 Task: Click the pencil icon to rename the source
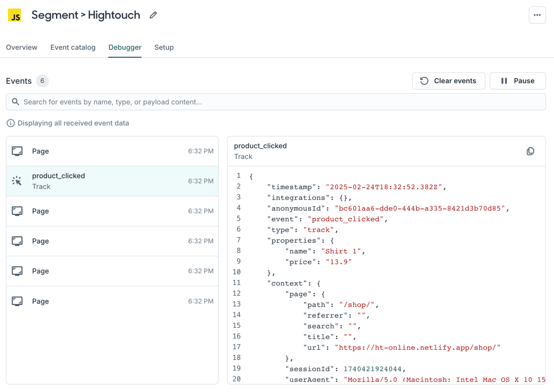[153, 15]
